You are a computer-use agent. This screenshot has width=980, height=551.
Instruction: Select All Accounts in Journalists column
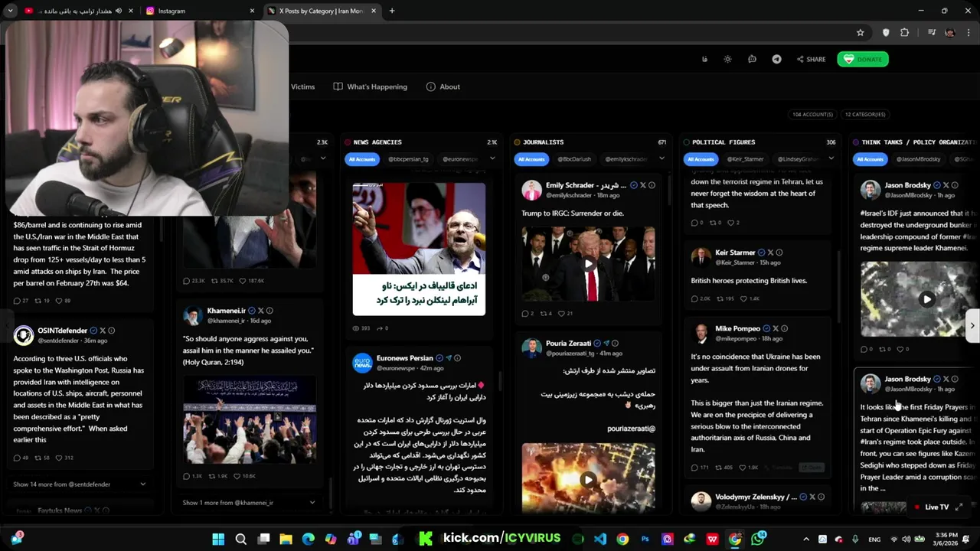tap(531, 159)
